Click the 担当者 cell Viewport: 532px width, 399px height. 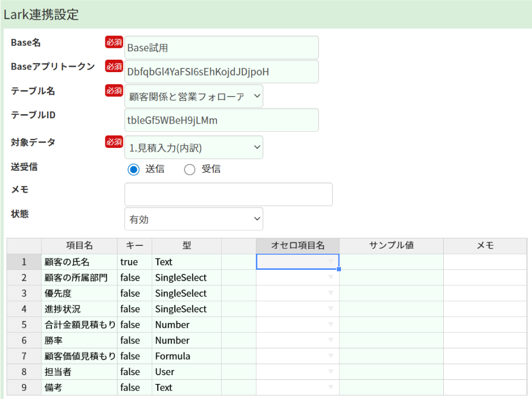pyautogui.click(x=79, y=372)
